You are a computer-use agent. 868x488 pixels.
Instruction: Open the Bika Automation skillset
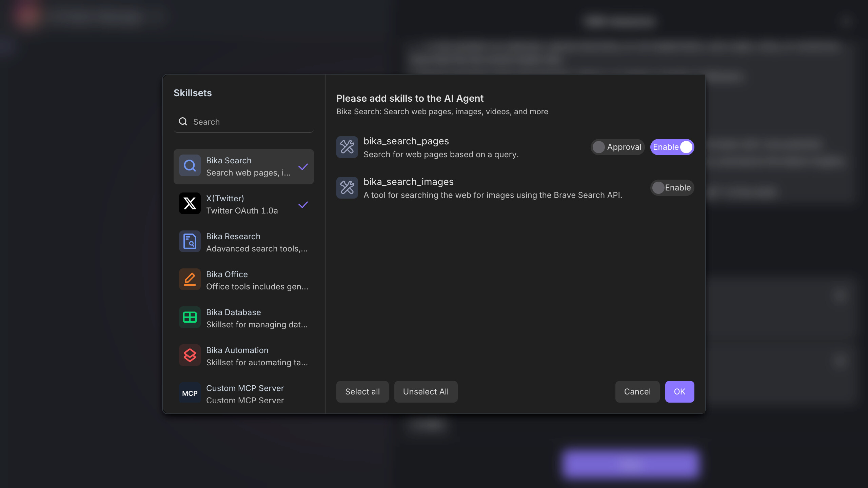pos(243,356)
